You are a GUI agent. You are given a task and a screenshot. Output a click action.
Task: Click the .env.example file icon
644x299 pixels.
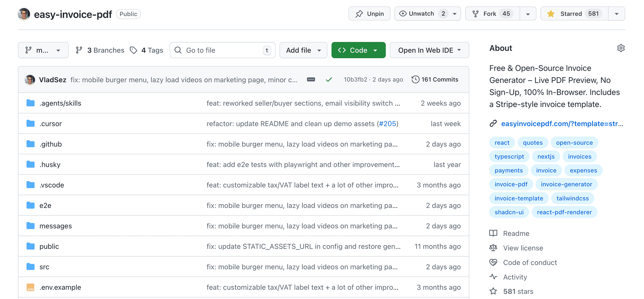tap(31, 287)
